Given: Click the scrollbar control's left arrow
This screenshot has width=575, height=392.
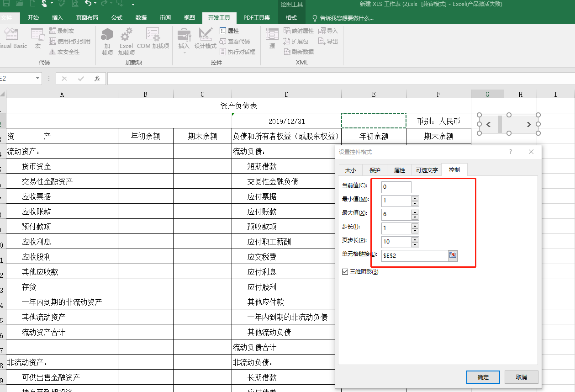Looking at the screenshot, I should coord(488,124).
